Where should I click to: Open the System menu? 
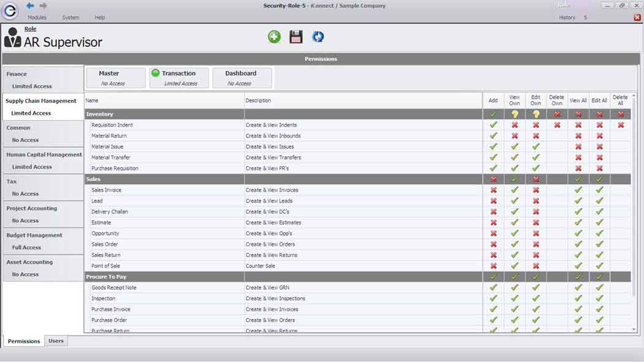click(71, 18)
